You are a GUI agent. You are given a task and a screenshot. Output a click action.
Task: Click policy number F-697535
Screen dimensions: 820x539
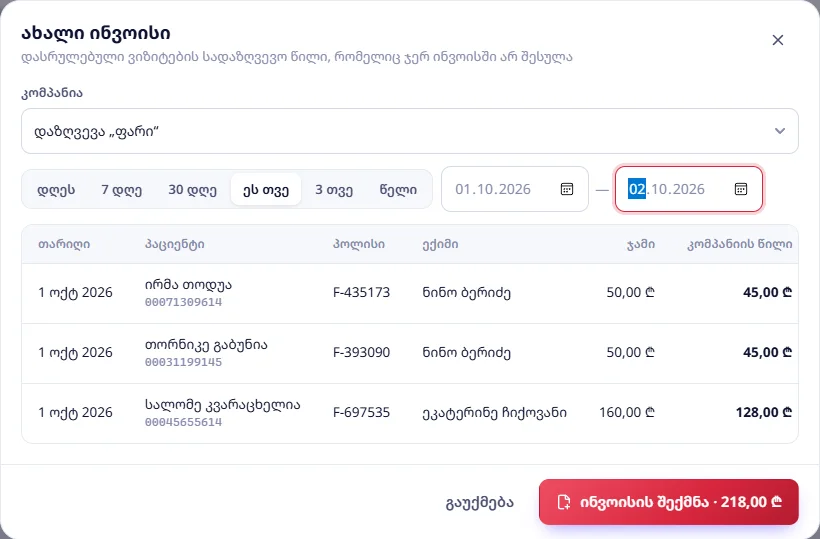click(x=361, y=412)
